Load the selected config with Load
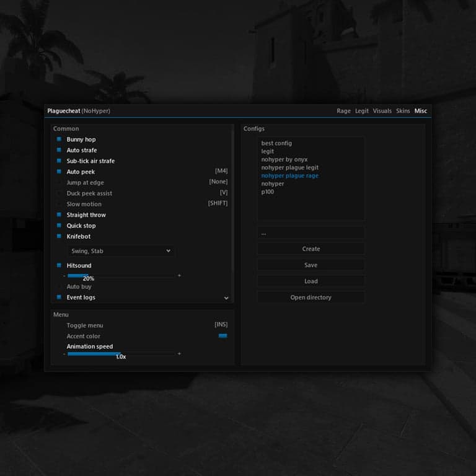Viewport: 476px width, 476px height. (x=311, y=281)
